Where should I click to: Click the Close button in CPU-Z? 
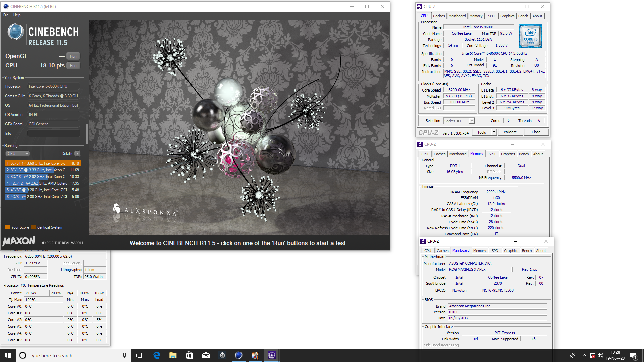[x=536, y=132]
